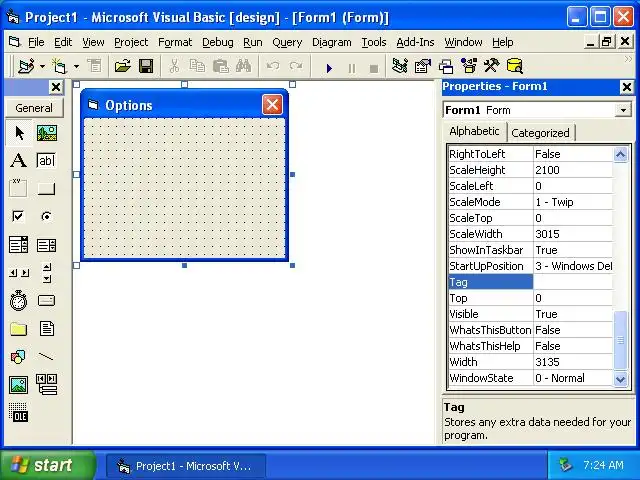This screenshot has width=640, height=480.
Task: Select the Line tool
Action: (47, 357)
